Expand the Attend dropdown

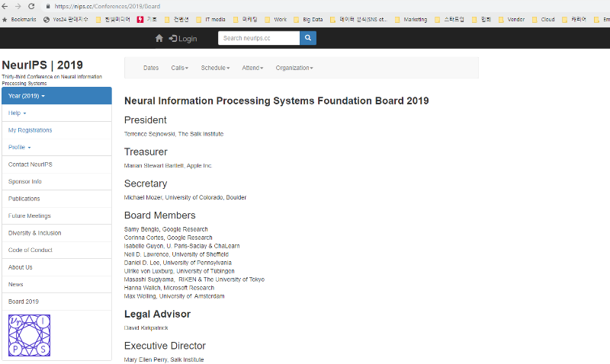point(252,68)
